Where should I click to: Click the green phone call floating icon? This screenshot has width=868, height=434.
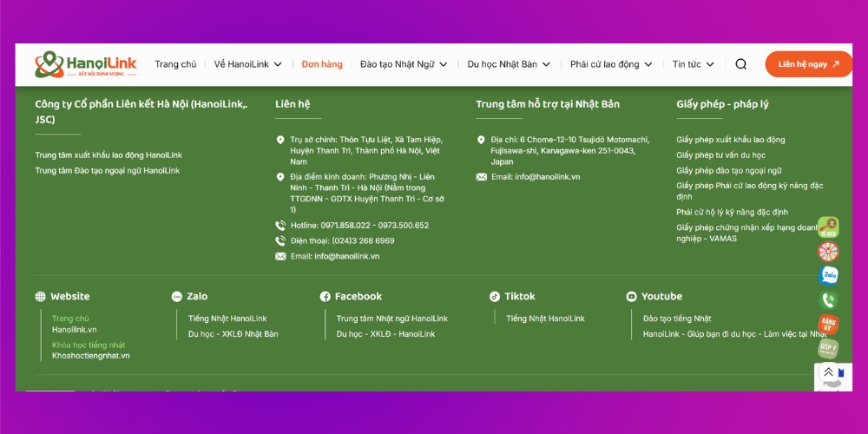pos(828,300)
